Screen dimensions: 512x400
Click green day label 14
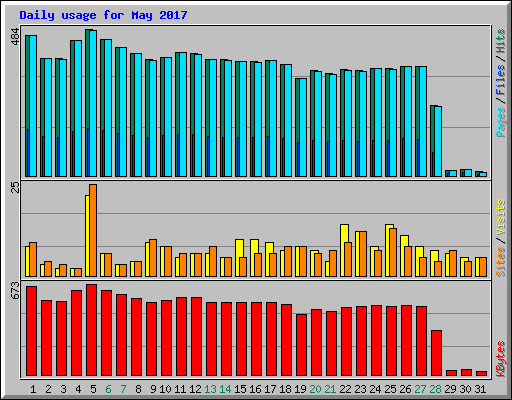[x=225, y=389]
